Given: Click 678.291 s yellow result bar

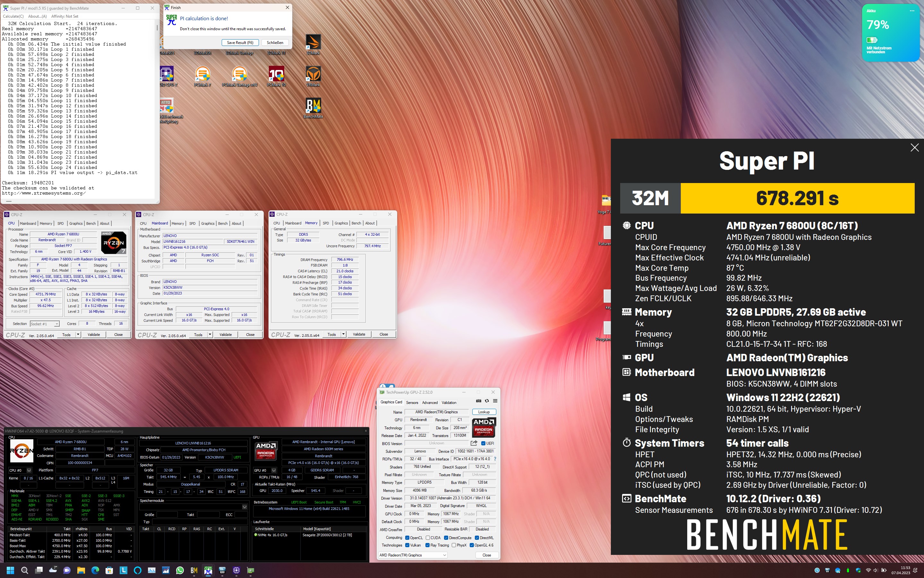Looking at the screenshot, I should coord(797,198).
